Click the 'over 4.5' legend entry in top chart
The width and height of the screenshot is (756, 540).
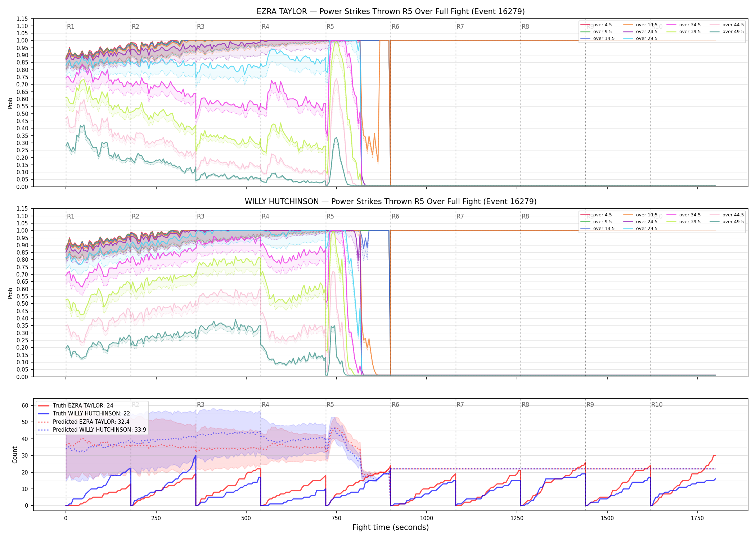tap(596, 25)
